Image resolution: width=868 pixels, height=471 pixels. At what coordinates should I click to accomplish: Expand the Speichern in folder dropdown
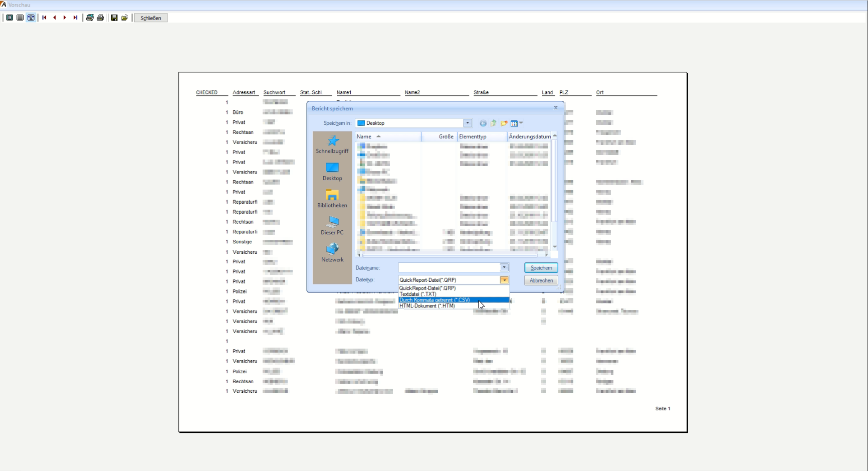(x=468, y=123)
